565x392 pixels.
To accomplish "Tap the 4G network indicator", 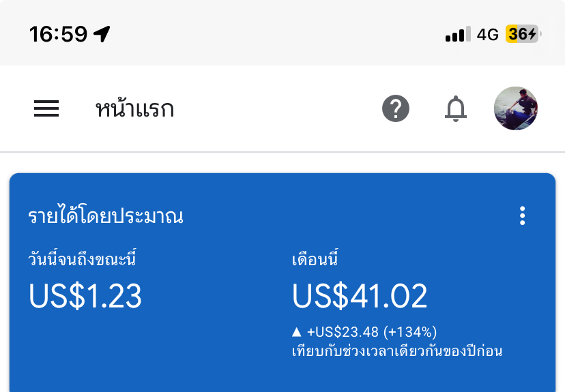I will [x=488, y=34].
